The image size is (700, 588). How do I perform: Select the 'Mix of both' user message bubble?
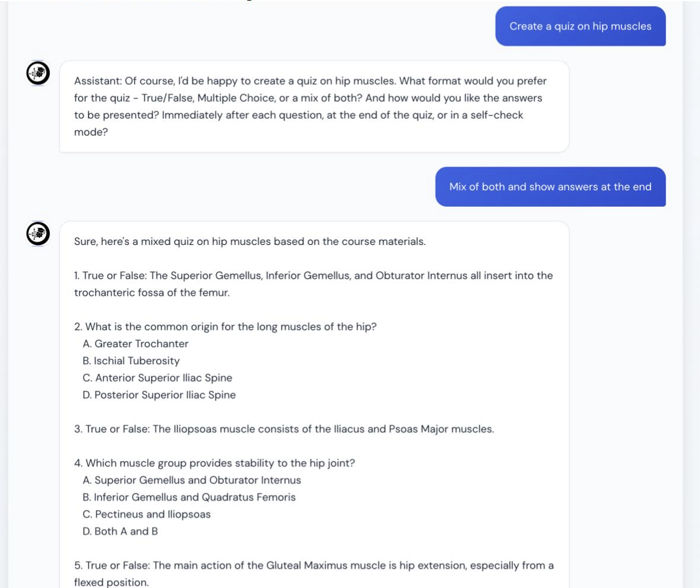click(x=550, y=187)
